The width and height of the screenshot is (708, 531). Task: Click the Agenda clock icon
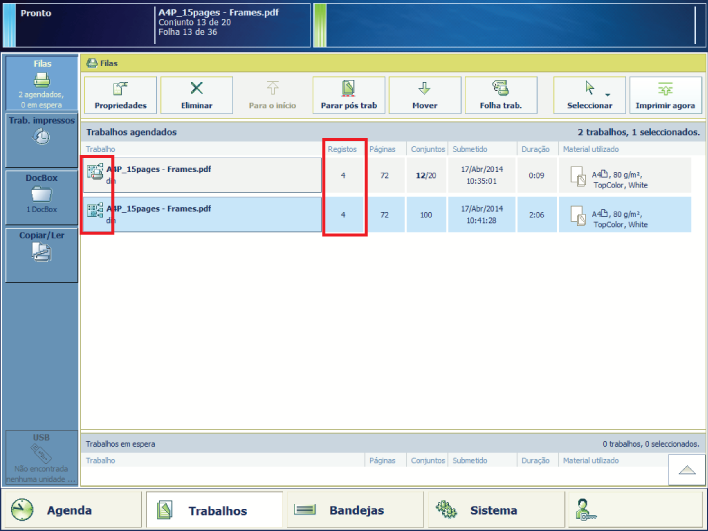click(22, 510)
